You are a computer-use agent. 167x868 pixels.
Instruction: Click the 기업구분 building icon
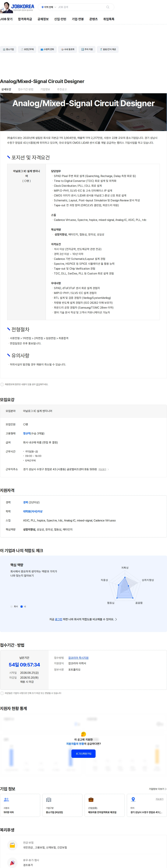pos(49,800)
